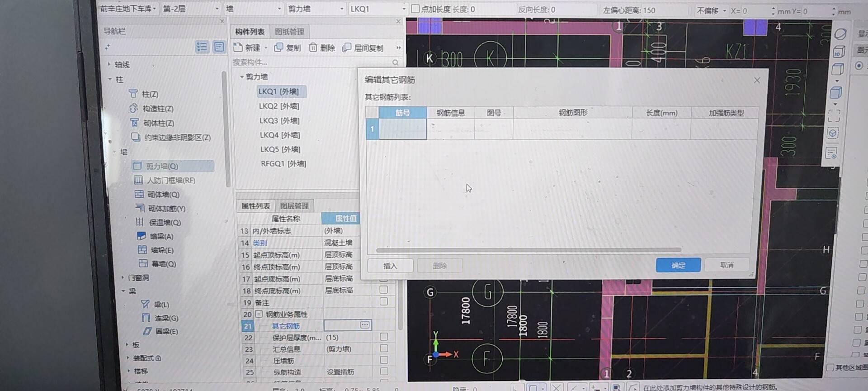Click the 层间复制 icon

(x=347, y=48)
